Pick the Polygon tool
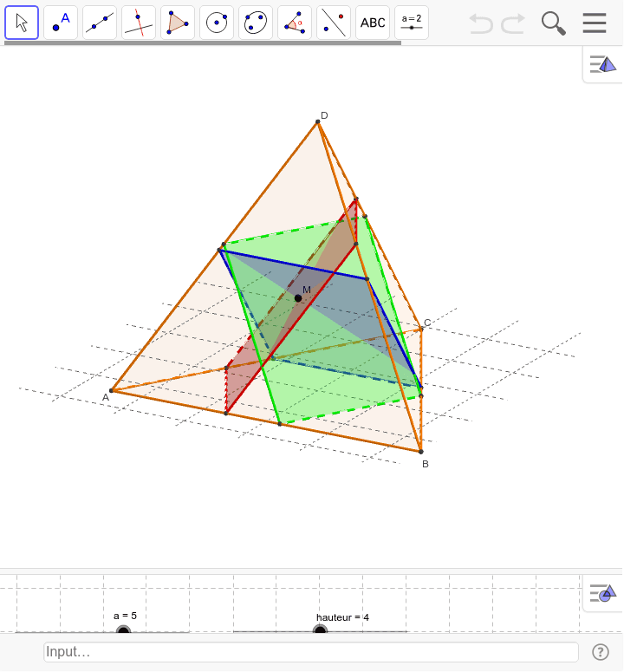Image resolution: width=624 pixels, height=672 pixels. (178, 23)
